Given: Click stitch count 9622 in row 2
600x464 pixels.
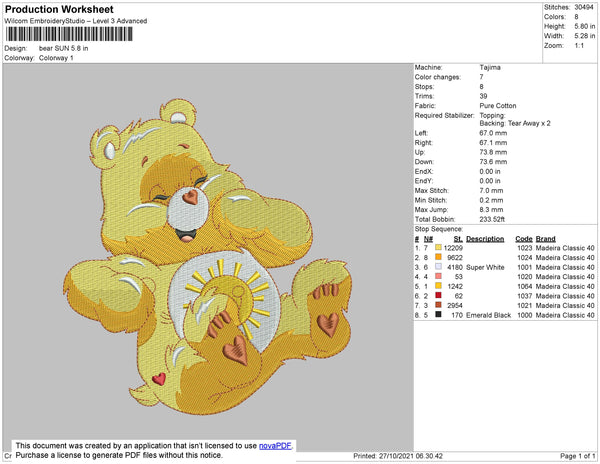Looking at the screenshot, I should 455,257.
